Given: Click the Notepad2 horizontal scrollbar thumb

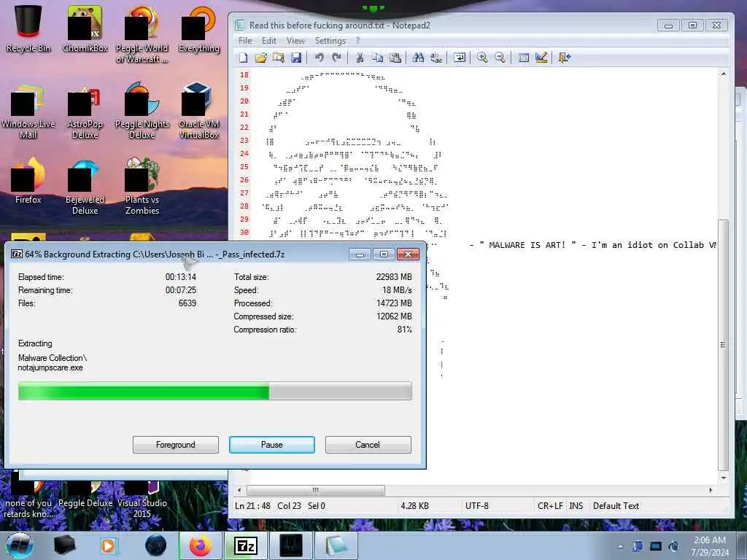Looking at the screenshot, I should [x=316, y=490].
